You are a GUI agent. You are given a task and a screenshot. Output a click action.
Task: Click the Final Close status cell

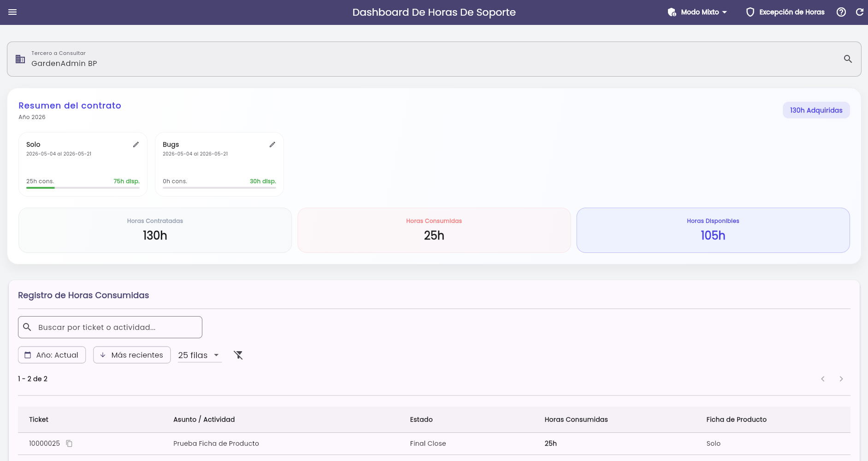pos(428,443)
